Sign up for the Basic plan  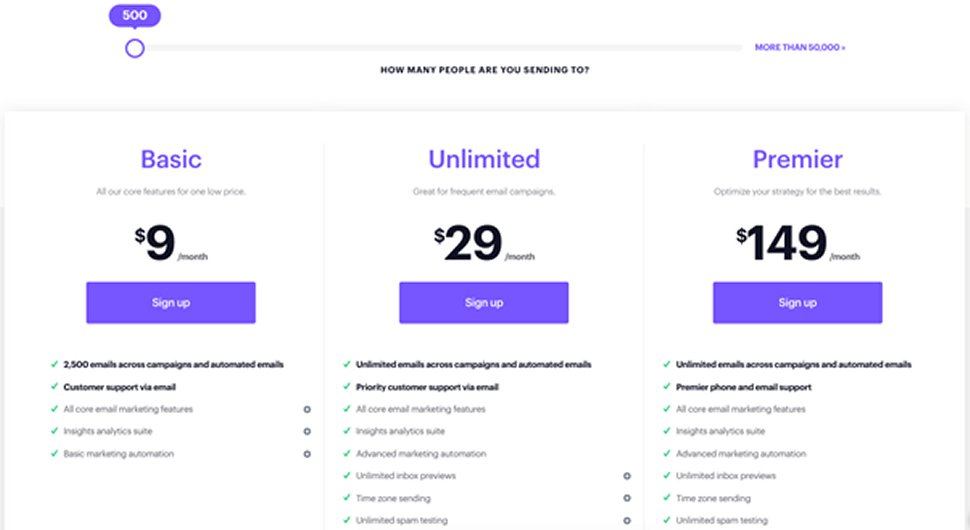[170, 302]
